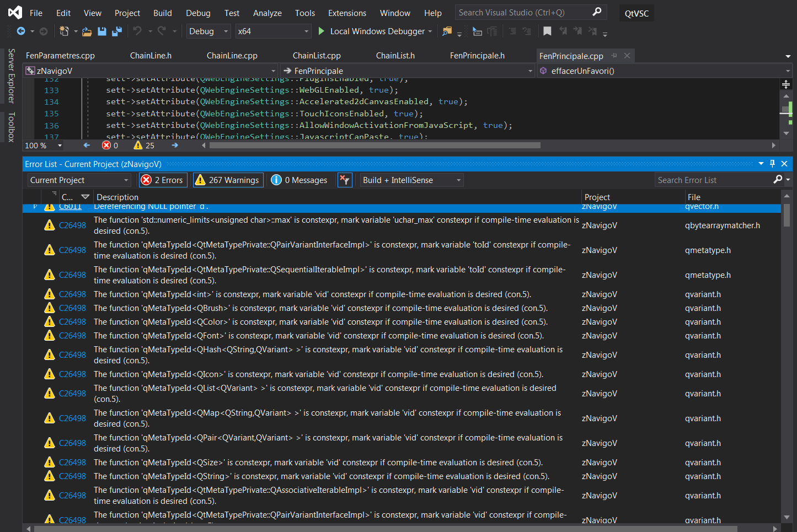The height and width of the screenshot is (532, 797).
Task: Go to next issue arrow in editor
Action: click(175, 146)
